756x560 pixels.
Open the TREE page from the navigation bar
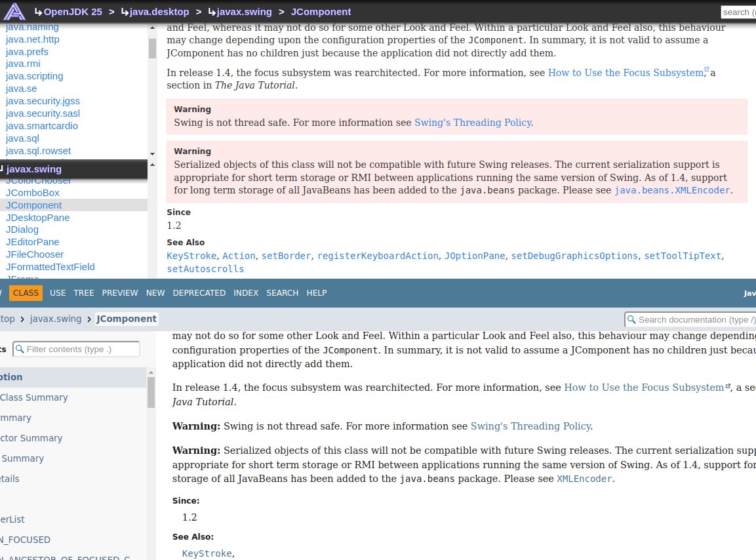pos(83,293)
